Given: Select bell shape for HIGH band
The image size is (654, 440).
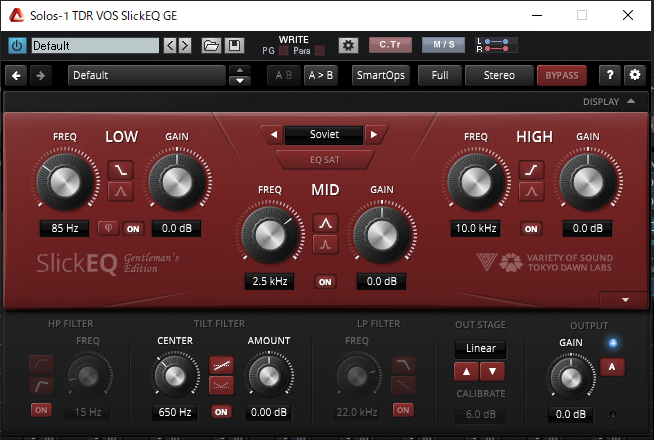Looking at the screenshot, I should [531, 191].
